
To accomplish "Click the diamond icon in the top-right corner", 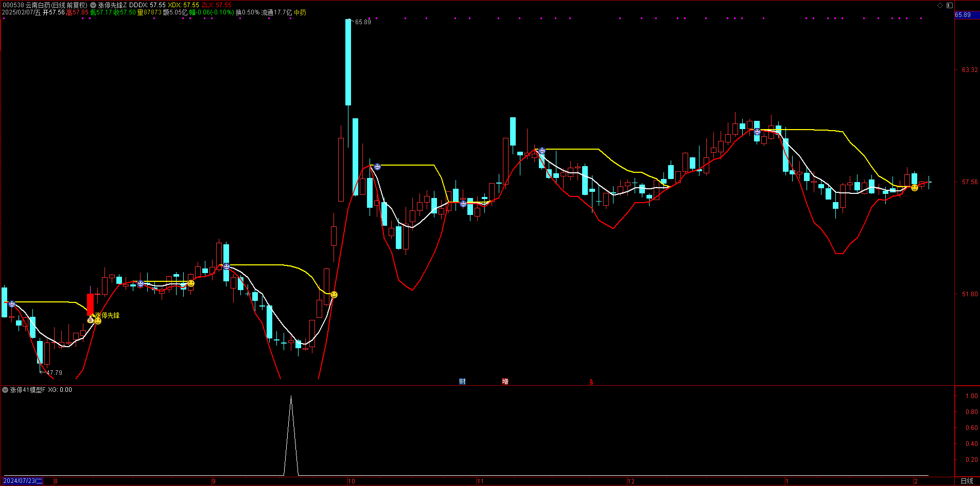I will [x=940, y=5].
